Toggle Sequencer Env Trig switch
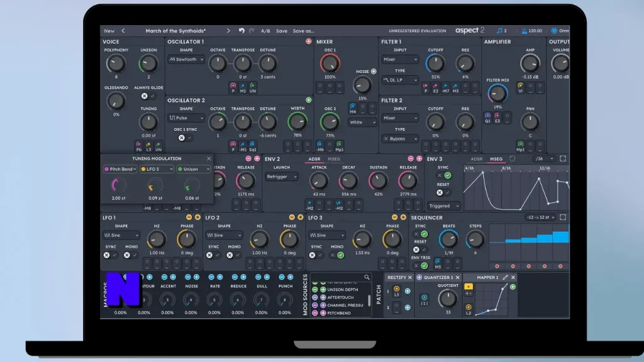The width and height of the screenshot is (644, 362). tap(420, 266)
